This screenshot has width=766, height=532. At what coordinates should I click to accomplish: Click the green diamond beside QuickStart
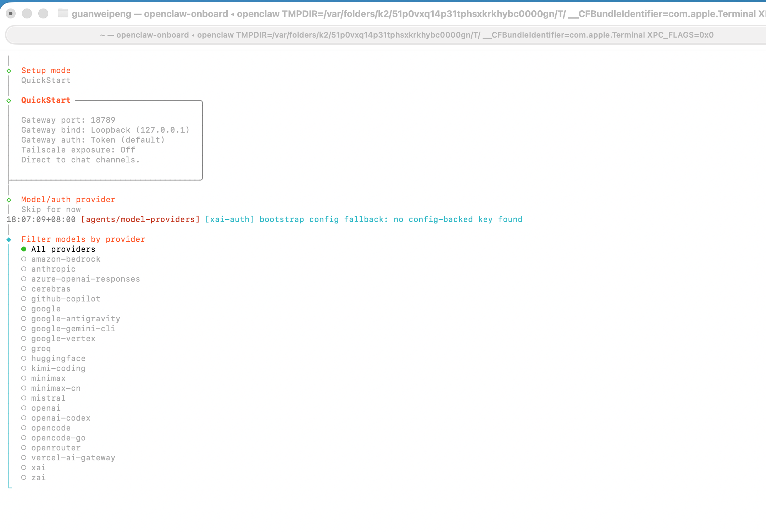click(9, 101)
